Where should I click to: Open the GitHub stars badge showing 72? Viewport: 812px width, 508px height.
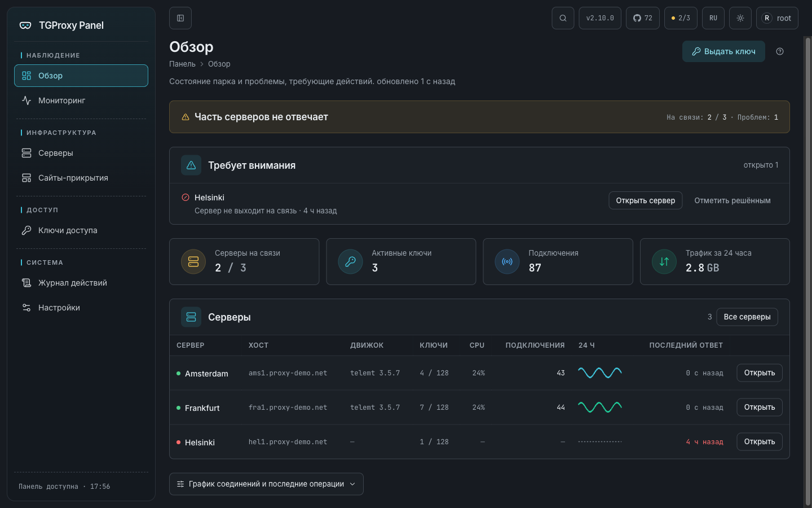coord(643,18)
